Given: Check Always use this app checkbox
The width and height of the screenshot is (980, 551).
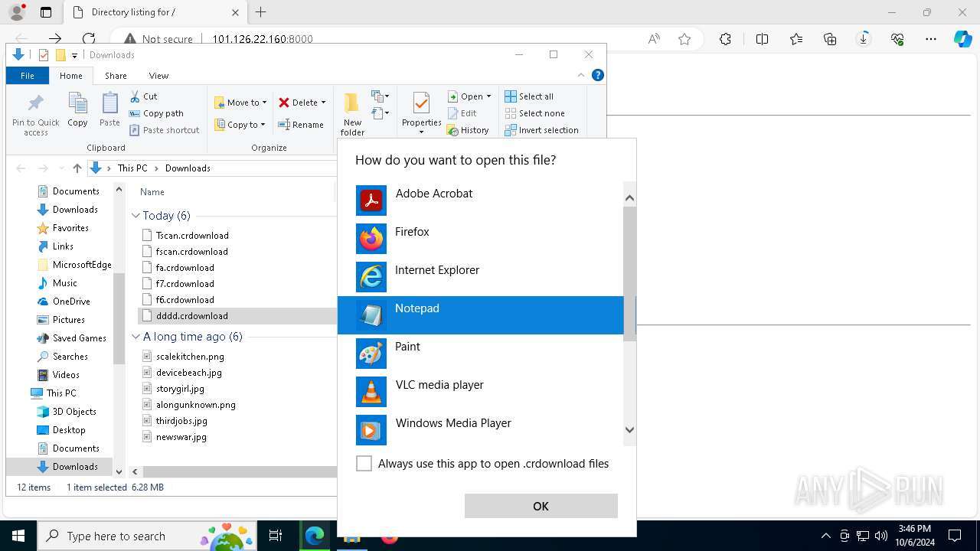Looking at the screenshot, I should [x=364, y=464].
